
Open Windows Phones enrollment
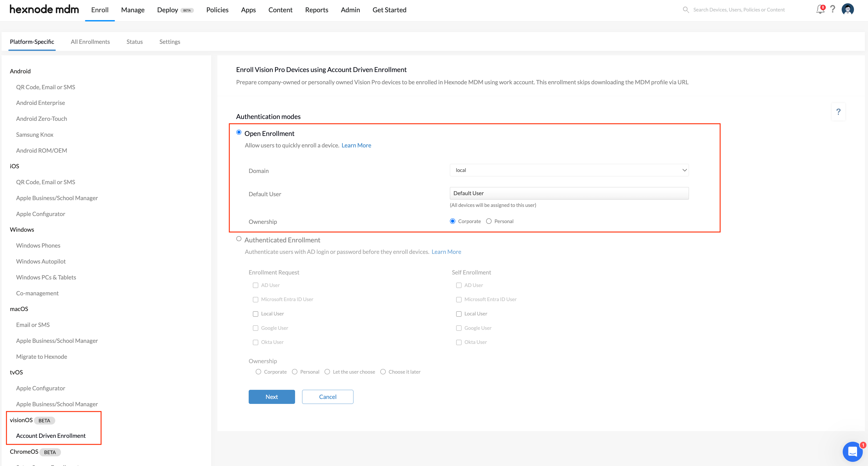tap(38, 246)
